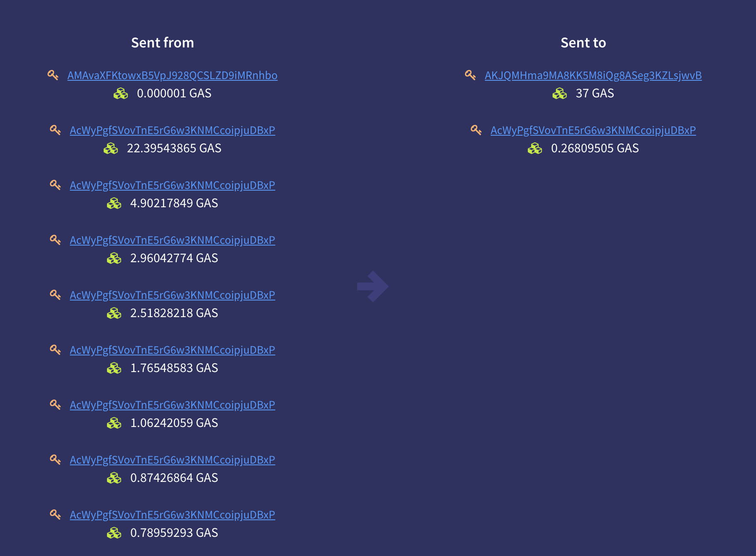Screen dimensions: 756x556
Task: Open AcWyPgf address link above 1.76548583 GAS
Action: [x=173, y=350]
